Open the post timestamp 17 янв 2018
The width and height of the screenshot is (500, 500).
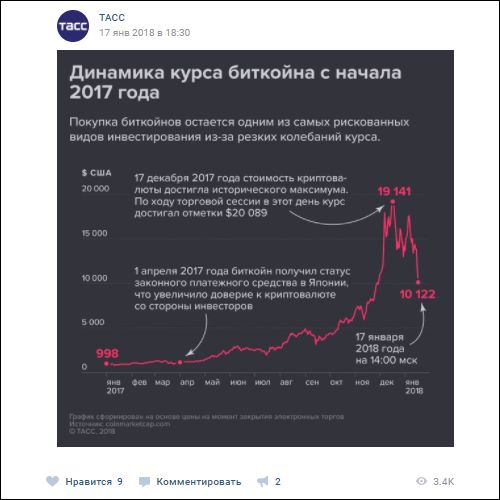[x=145, y=33]
